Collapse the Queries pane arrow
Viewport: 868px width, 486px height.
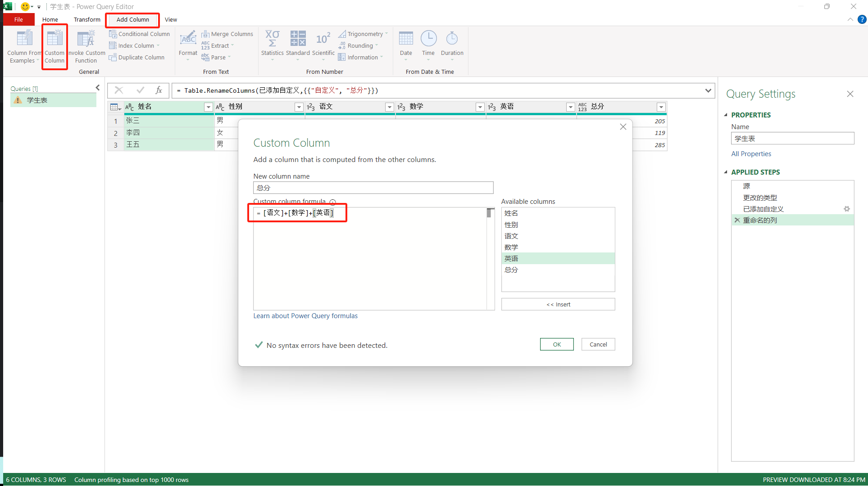[x=97, y=88]
